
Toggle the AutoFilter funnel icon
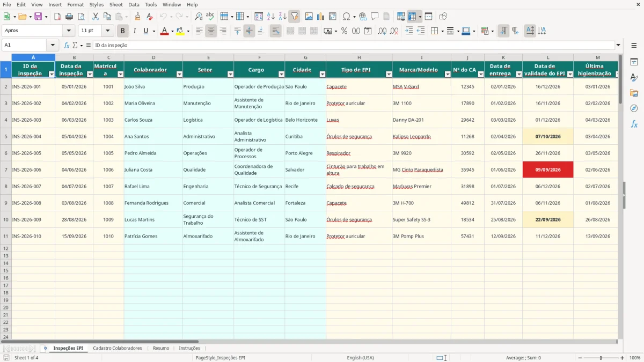point(295,17)
